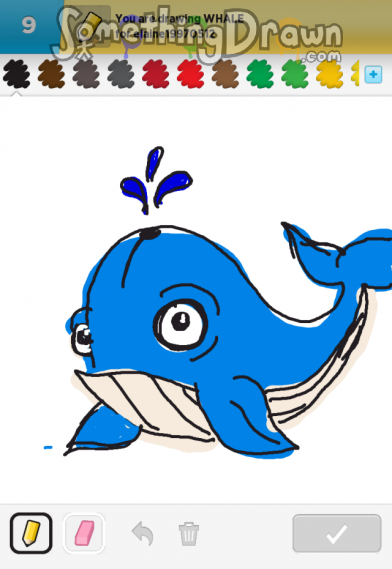This screenshot has height=569, width=392.
Task: Pick the dark red color swatch
Action: tap(156, 74)
